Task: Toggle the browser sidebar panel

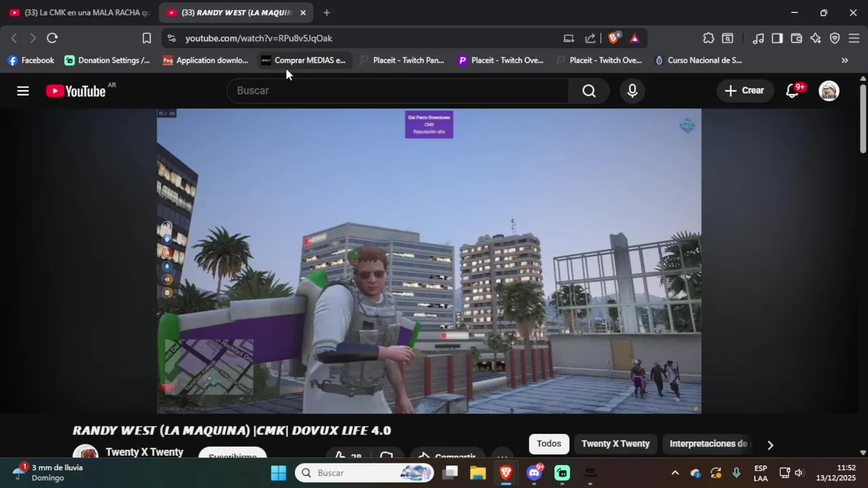Action: [x=777, y=38]
